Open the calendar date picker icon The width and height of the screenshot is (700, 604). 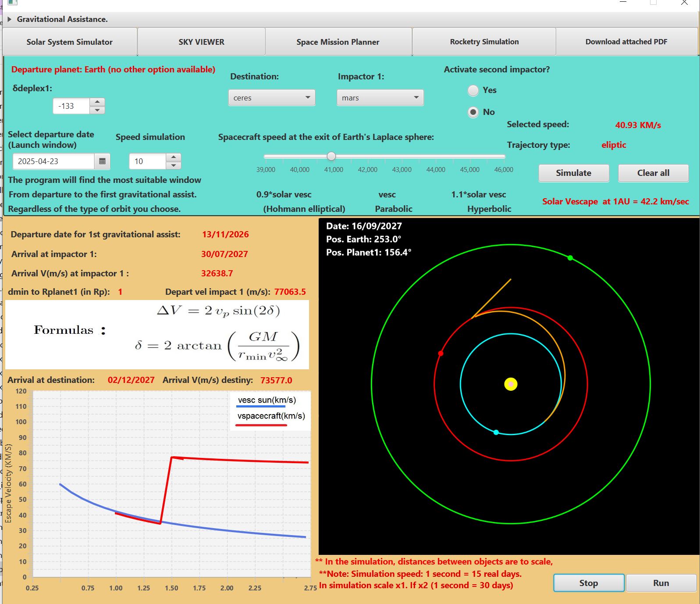[x=102, y=161]
